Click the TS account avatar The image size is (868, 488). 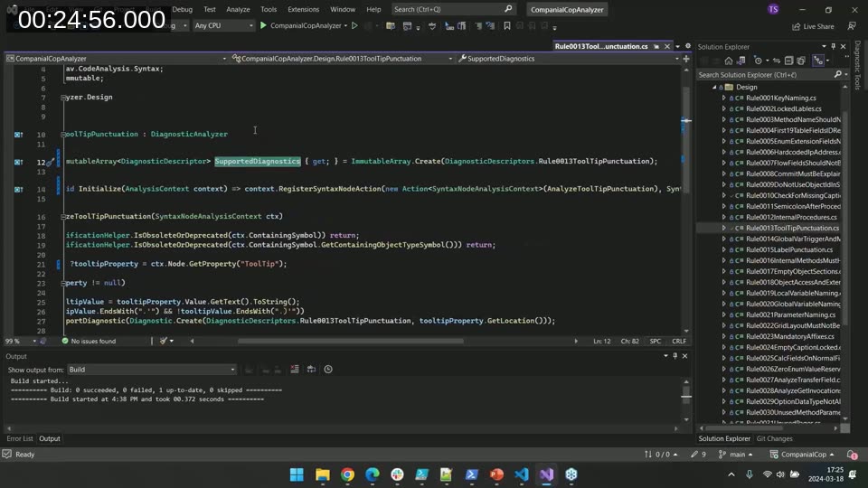[773, 9]
